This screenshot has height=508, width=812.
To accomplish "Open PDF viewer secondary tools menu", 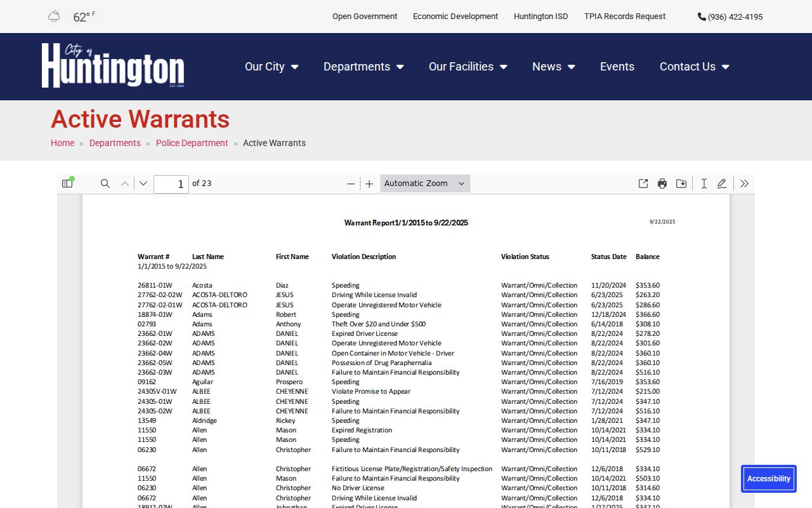I will (745, 184).
